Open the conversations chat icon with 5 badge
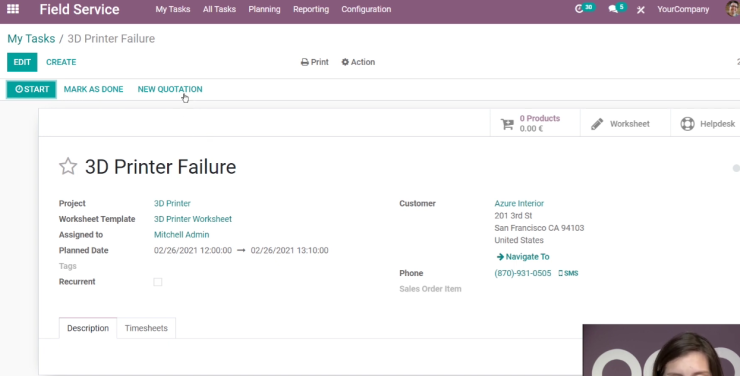 (617, 8)
